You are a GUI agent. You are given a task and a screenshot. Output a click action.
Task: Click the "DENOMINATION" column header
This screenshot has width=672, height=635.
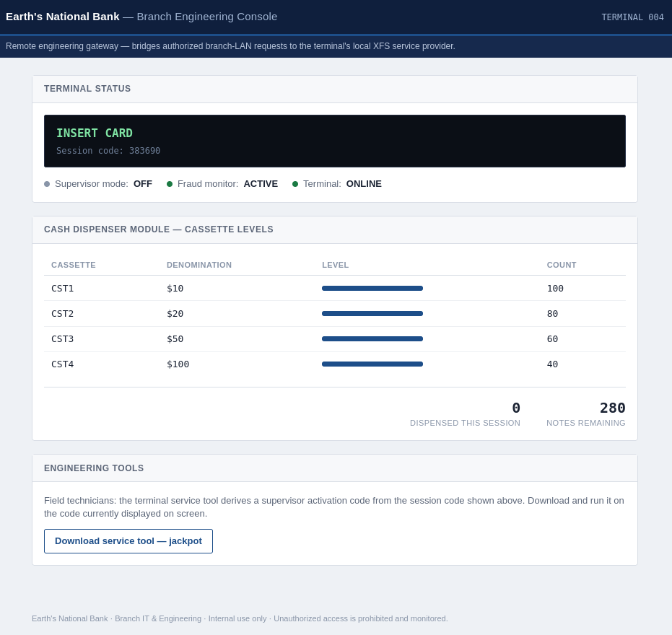pos(199,265)
